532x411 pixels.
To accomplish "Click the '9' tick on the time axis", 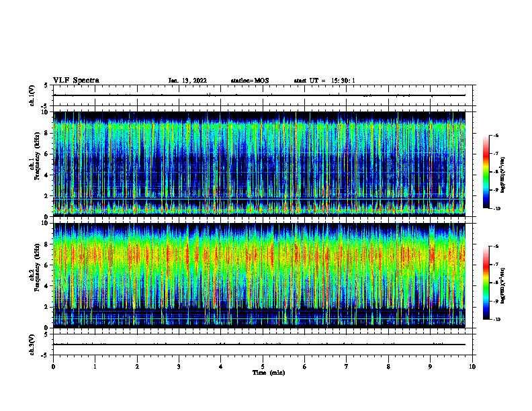I will (x=430, y=367).
